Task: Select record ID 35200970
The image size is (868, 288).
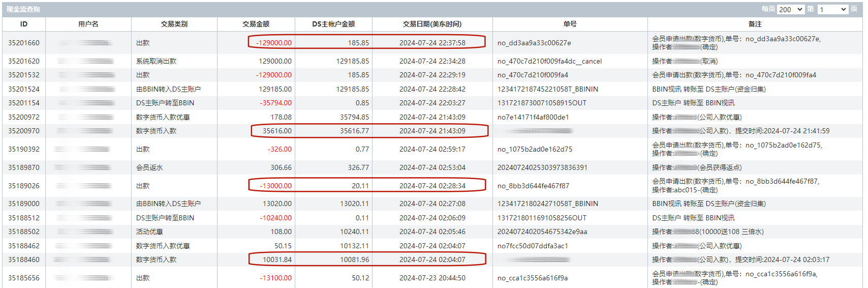Action: (24, 131)
